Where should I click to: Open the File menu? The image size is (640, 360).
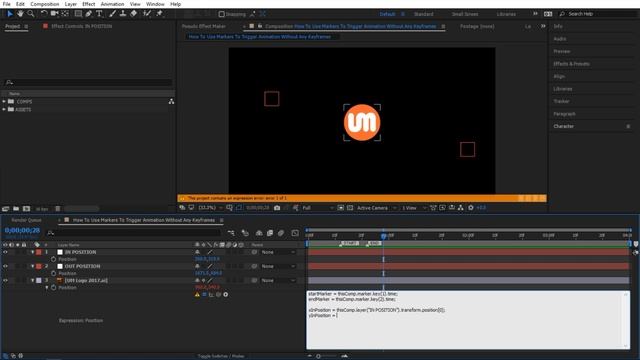point(7,4)
